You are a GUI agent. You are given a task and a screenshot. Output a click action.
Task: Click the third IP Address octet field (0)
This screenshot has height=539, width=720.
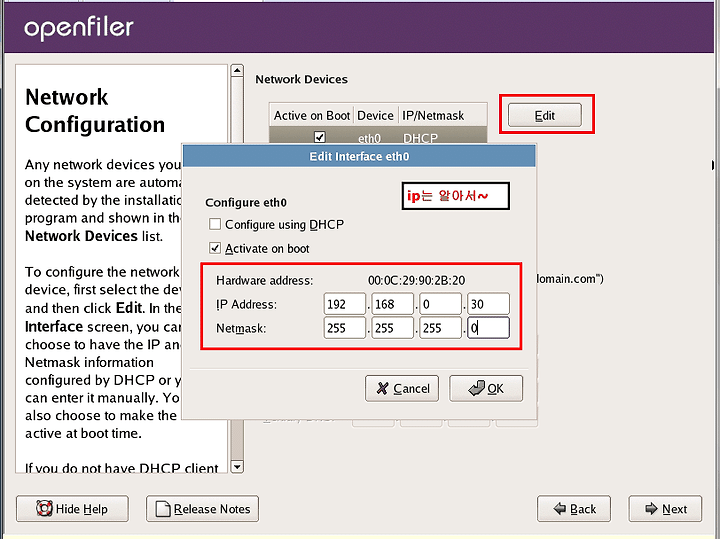(x=440, y=304)
